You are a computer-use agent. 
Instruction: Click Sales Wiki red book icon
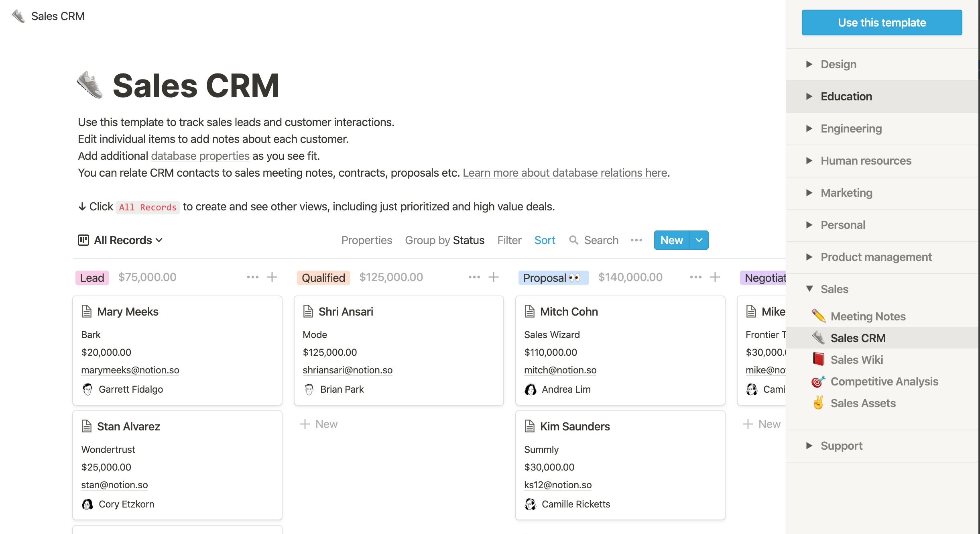pyautogui.click(x=818, y=359)
